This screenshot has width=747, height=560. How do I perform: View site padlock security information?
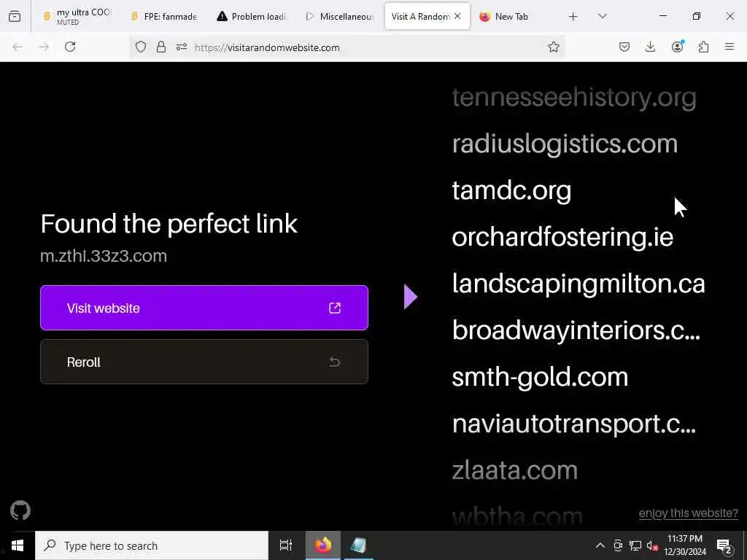pos(161,47)
